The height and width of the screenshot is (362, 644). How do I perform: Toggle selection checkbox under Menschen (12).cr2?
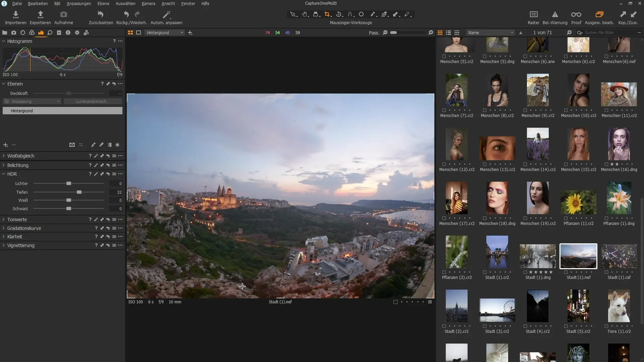point(444,164)
